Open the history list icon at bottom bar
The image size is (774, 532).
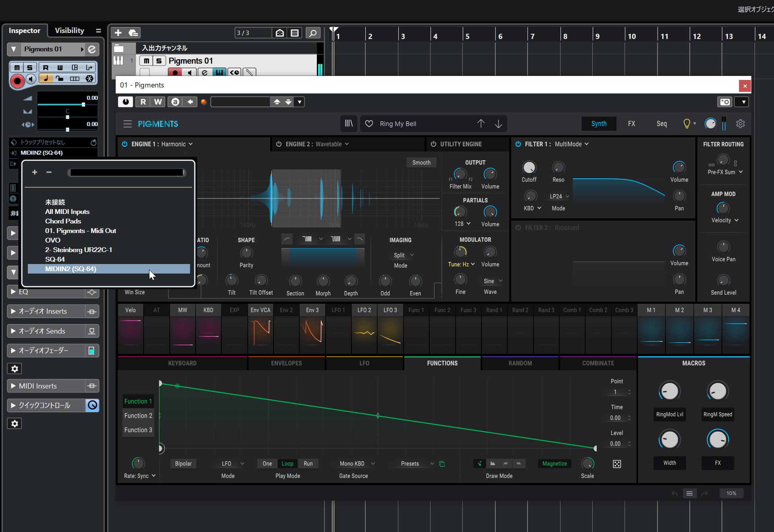pyautogui.click(x=690, y=493)
